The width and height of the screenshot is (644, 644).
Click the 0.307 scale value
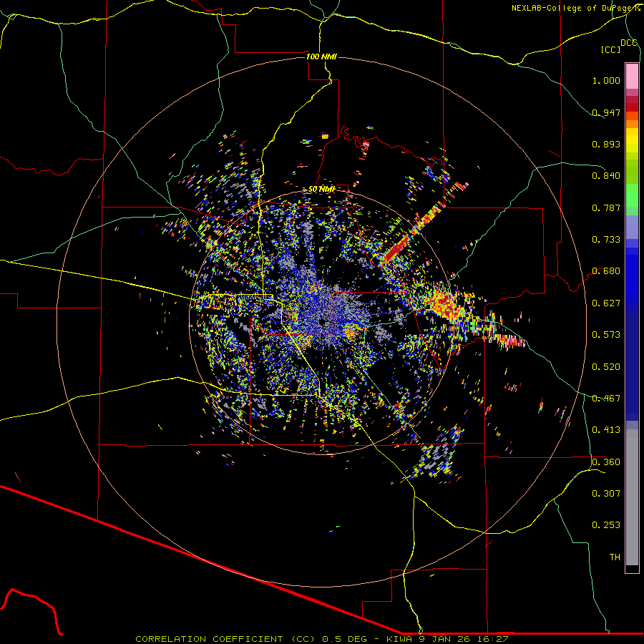[x=606, y=494]
